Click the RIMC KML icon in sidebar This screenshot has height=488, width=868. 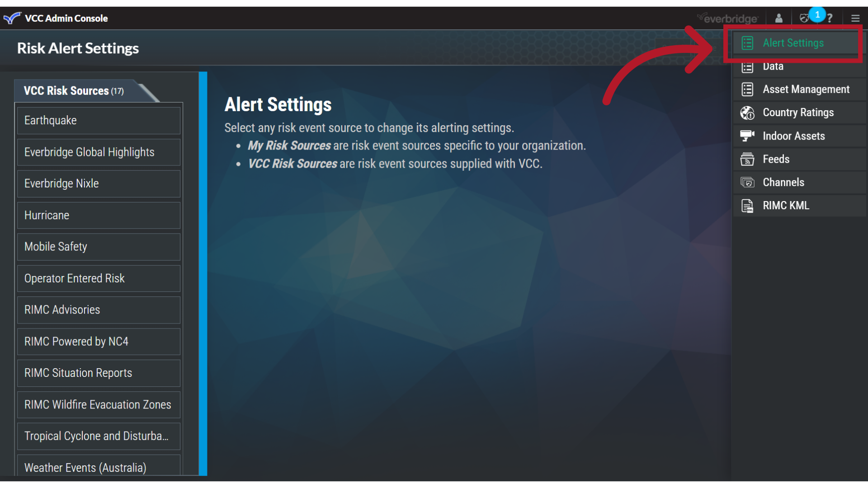(748, 206)
